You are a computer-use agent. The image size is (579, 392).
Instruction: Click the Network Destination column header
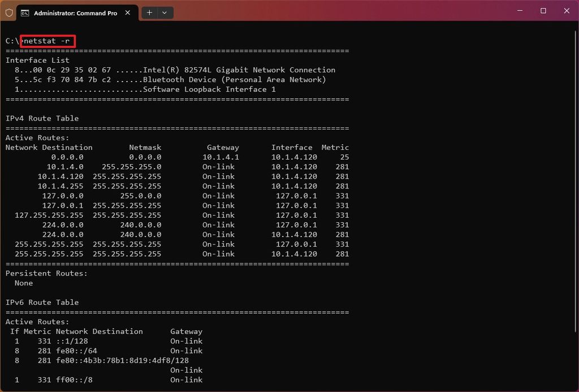tap(49, 147)
